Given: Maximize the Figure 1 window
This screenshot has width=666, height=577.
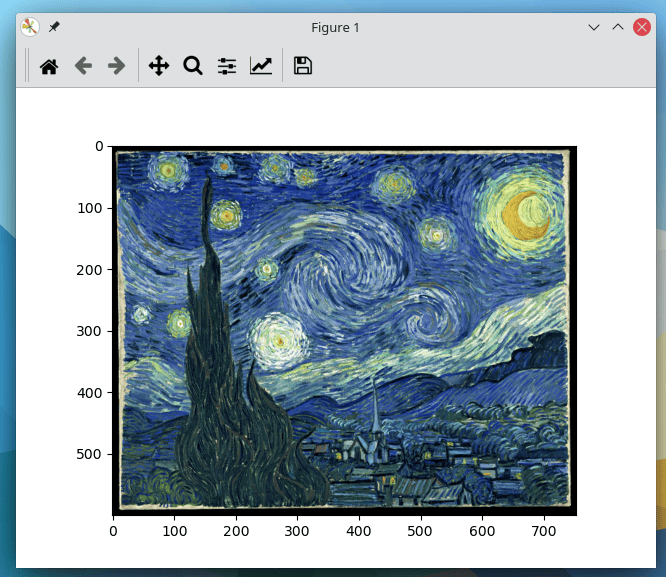Looking at the screenshot, I should pyautogui.click(x=618, y=27).
